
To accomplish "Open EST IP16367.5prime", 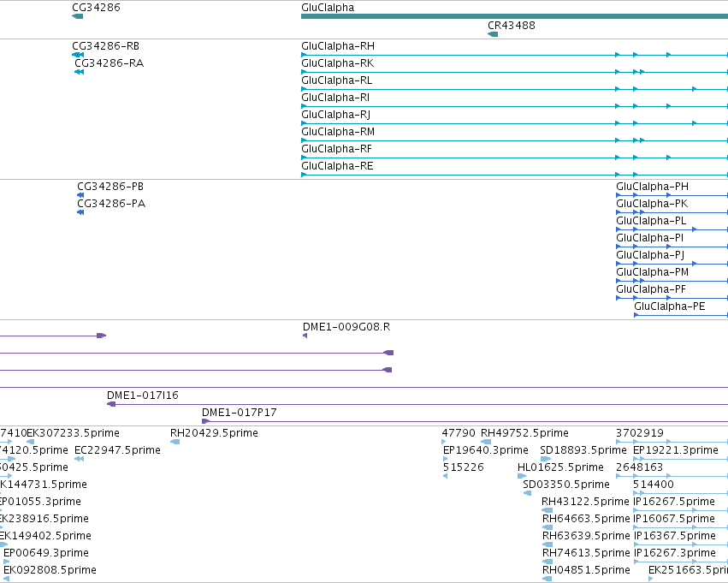I will pos(674,536).
